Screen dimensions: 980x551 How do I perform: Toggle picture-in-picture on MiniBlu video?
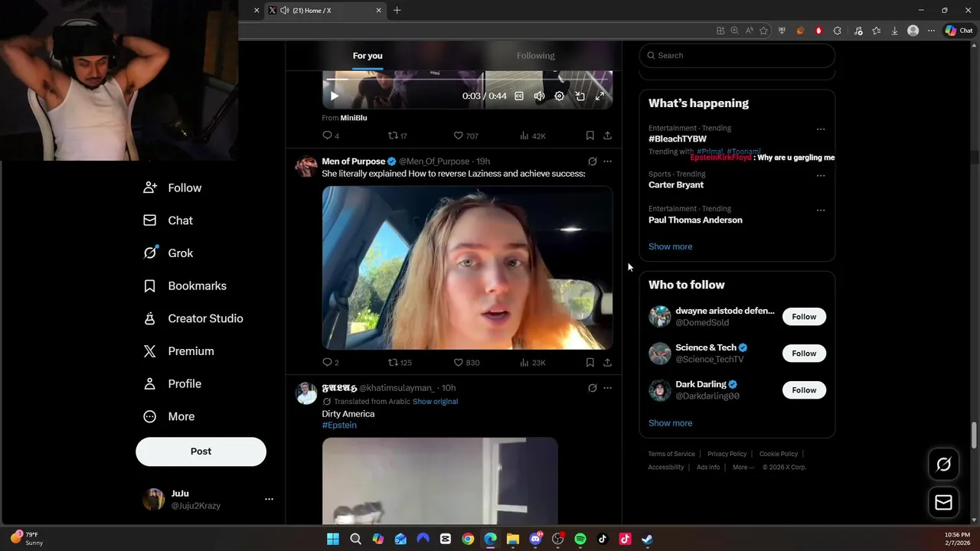(x=580, y=96)
